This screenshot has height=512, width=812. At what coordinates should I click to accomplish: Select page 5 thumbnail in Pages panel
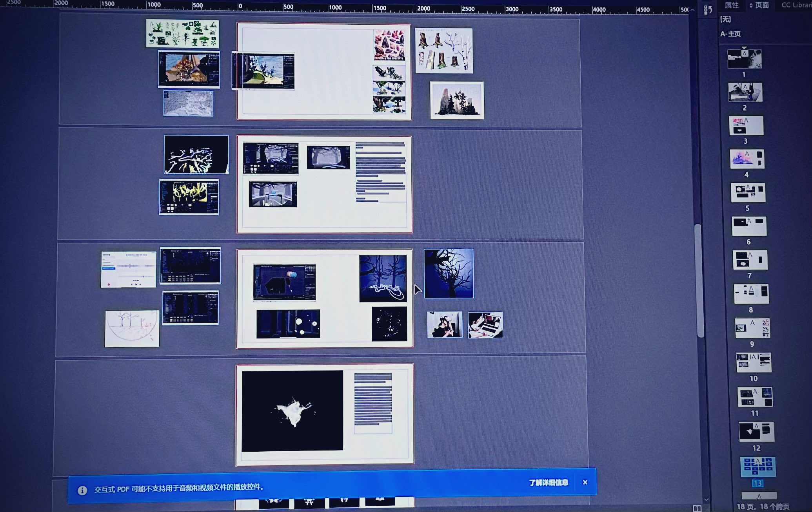coord(748,192)
